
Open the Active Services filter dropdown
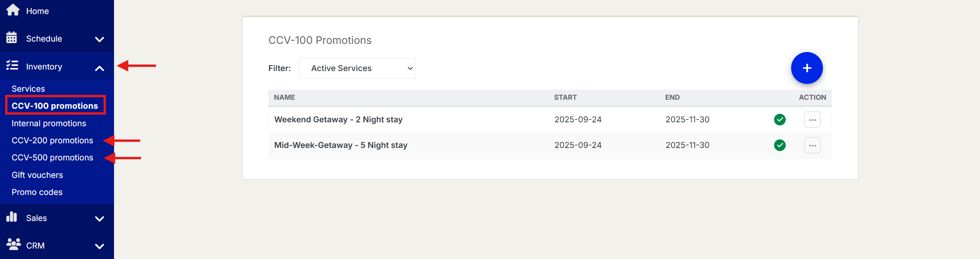point(357,68)
